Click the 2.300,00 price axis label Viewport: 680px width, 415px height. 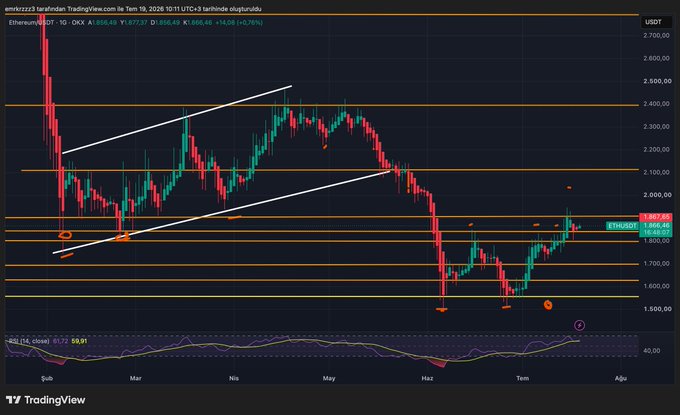click(x=657, y=127)
